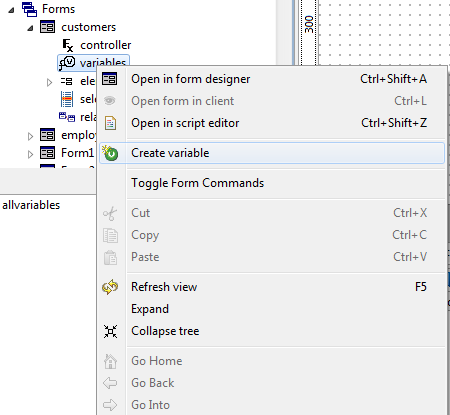
Task: Click the controller Fx icon
Action: coord(68,45)
